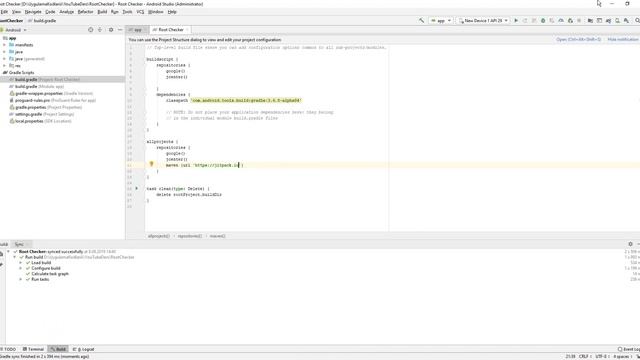Click the Open Project Structure link
The width and height of the screenshot is (640, 360).
click(x=578, y=40)
